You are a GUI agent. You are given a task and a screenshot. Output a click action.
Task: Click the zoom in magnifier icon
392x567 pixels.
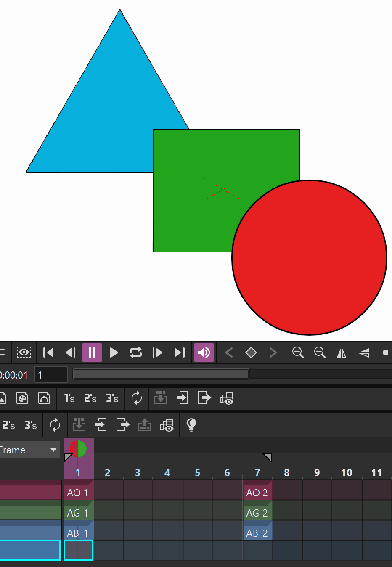tap(298, 352)
